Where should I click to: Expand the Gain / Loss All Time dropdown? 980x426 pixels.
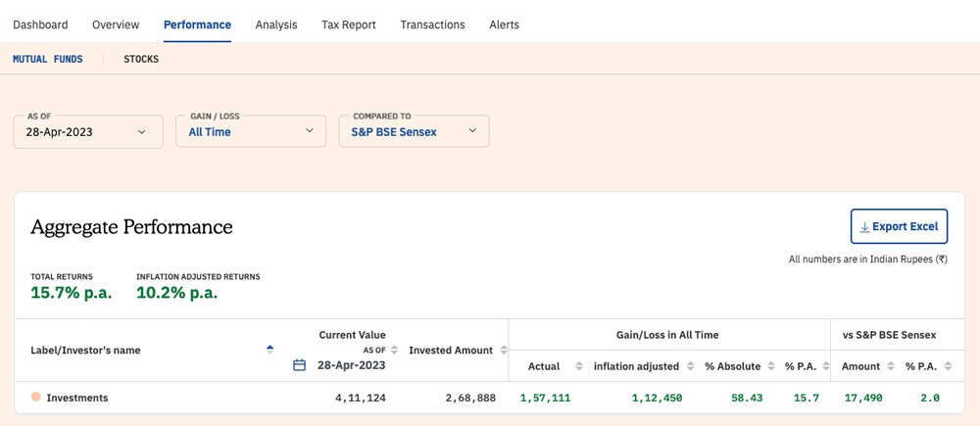250,130
